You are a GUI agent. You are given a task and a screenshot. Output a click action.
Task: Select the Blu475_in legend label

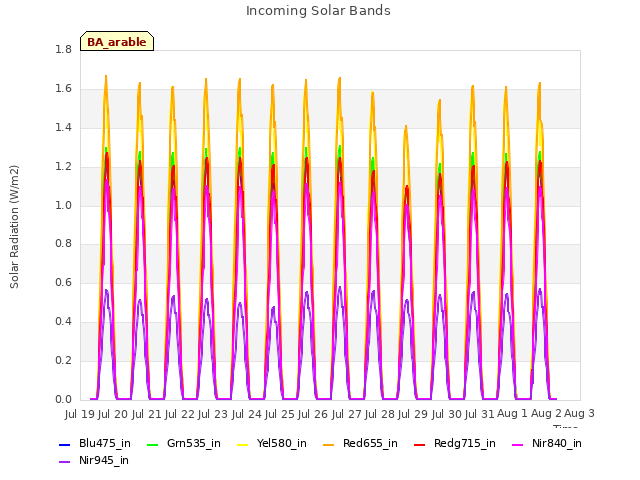pyautogui.click(x=104, y=443)
